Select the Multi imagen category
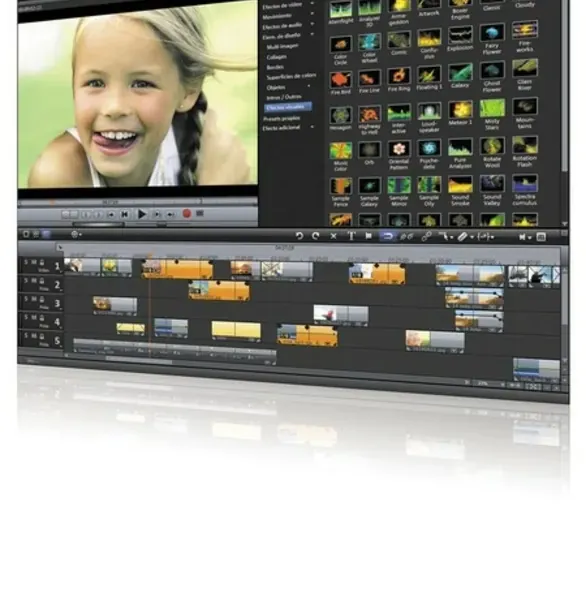The height and width of the screenshot is (600, 586). point(282,46)
